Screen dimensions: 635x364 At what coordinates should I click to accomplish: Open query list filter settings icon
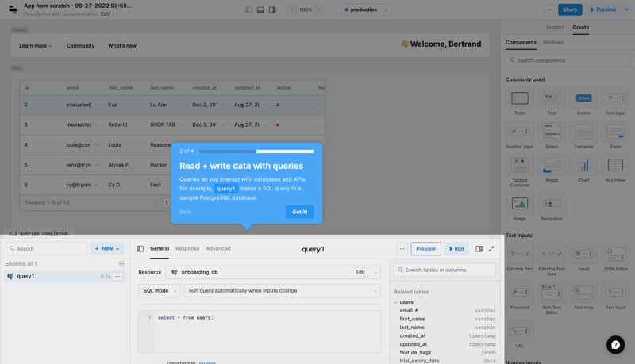click(x=121, y=264)
